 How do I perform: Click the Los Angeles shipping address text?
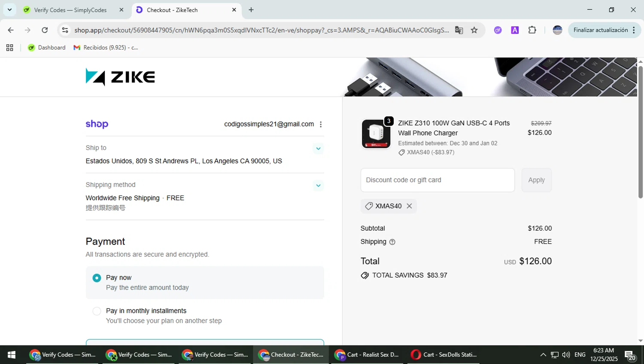[x=184, y=161]
